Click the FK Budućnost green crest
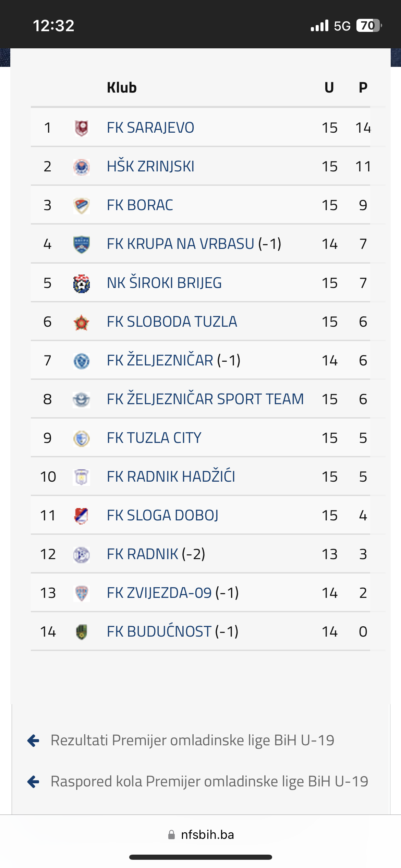401x868 pixels. [x=82, y=632]
